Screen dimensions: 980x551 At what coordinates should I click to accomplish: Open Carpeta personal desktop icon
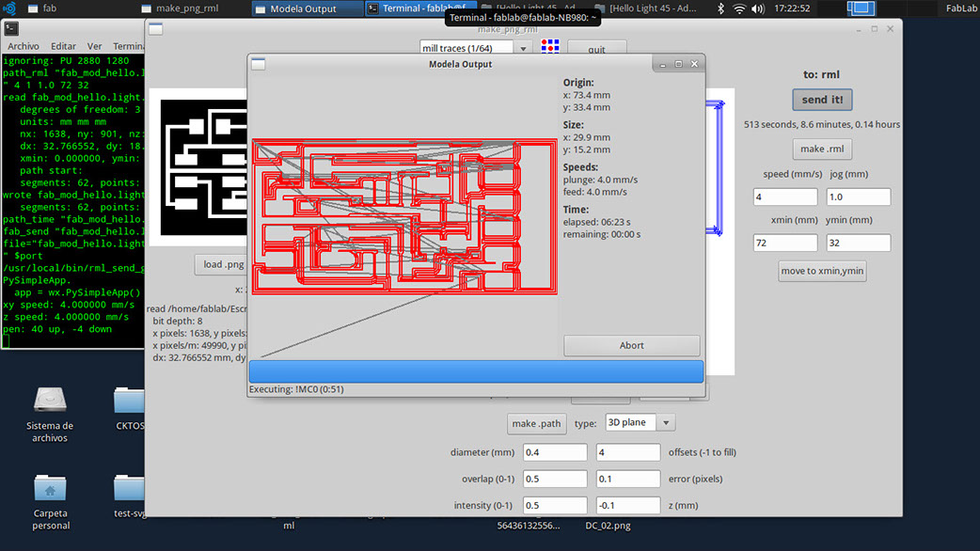pos(50,502)
